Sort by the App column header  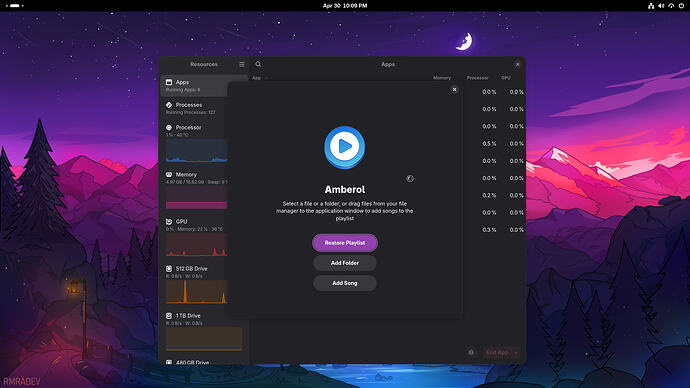coord(257,78)
